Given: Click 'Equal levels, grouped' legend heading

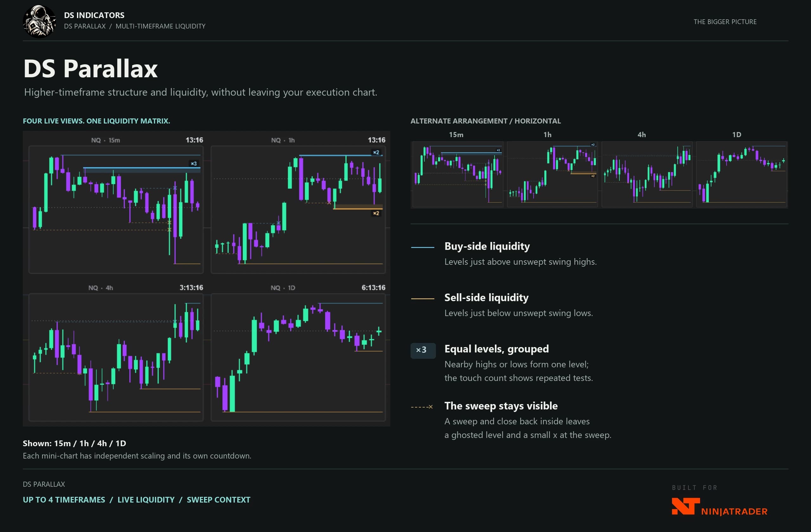Looking at the screenshot, I should (496, 349).
